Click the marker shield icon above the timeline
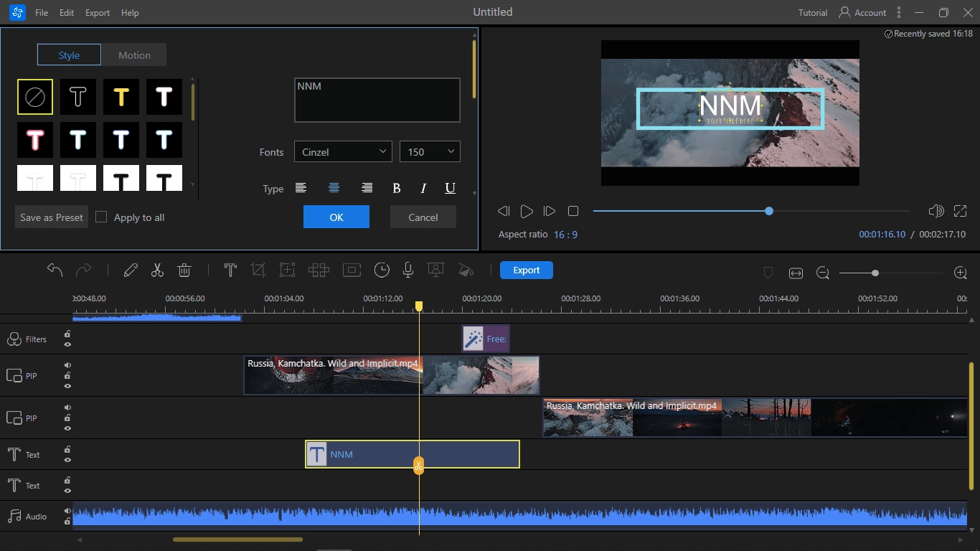980x551 pixels. [768, 273]
